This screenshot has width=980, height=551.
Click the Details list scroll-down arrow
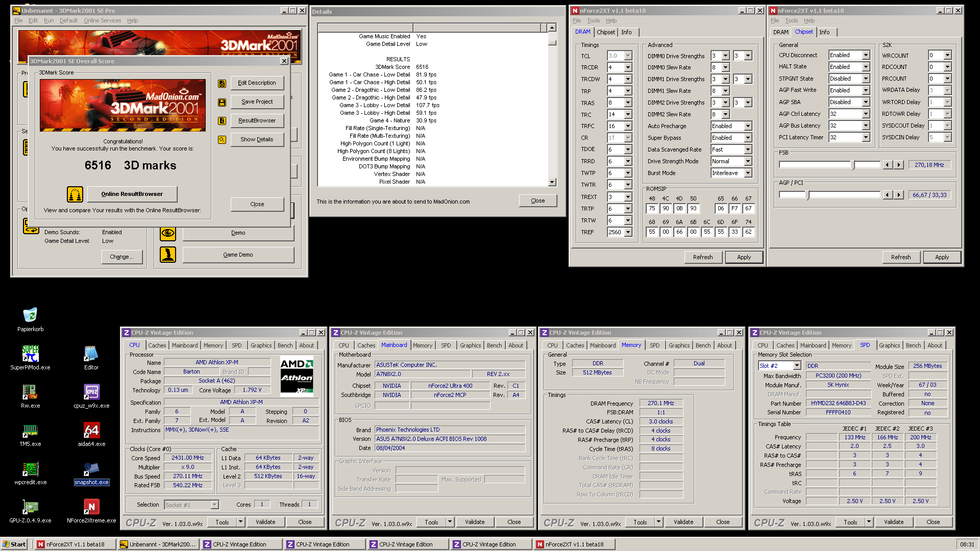(x=552, y=182)
